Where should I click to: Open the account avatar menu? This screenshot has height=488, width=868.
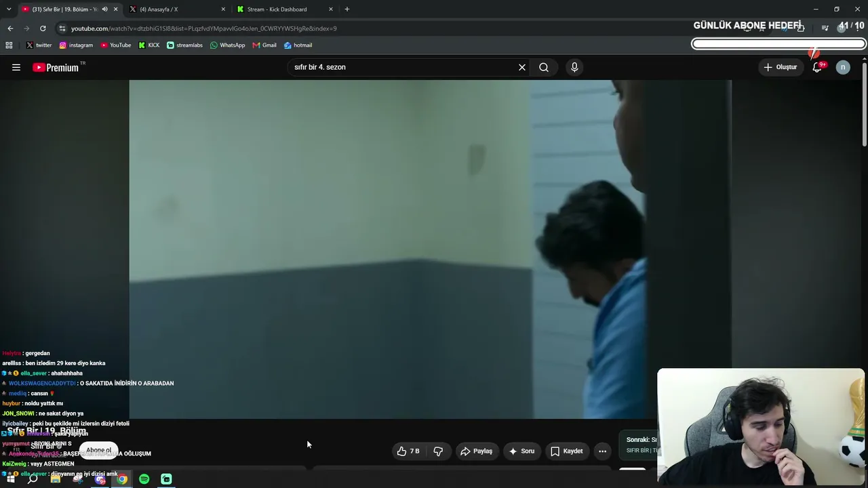click(x=843, y=67)
